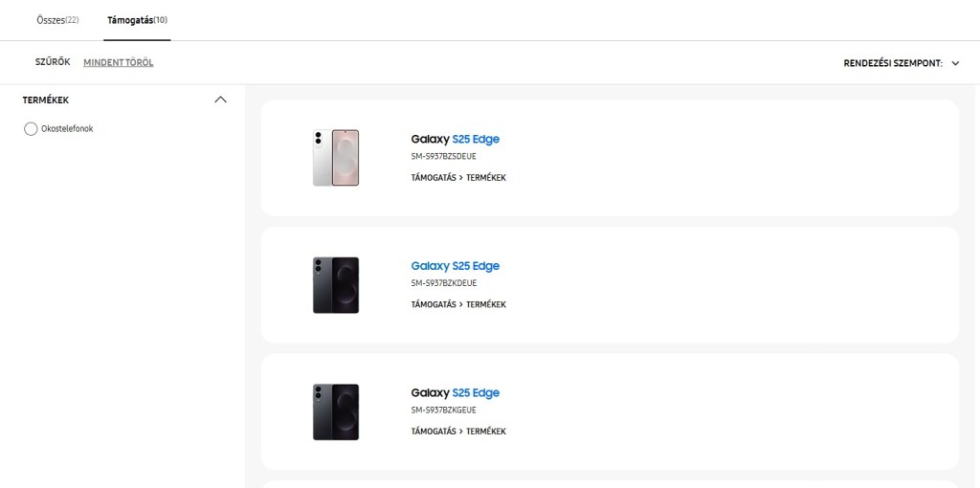980x488 pixels.
Task: Click Galaxy S25 Edge title for SM-S937BZSDEUE
Action: (456, 139)
